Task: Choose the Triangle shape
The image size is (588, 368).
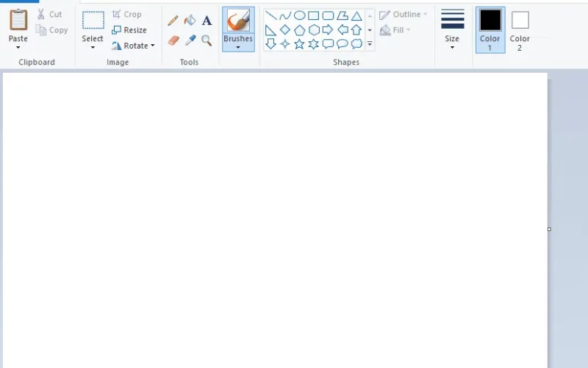Action: [356, 15]
